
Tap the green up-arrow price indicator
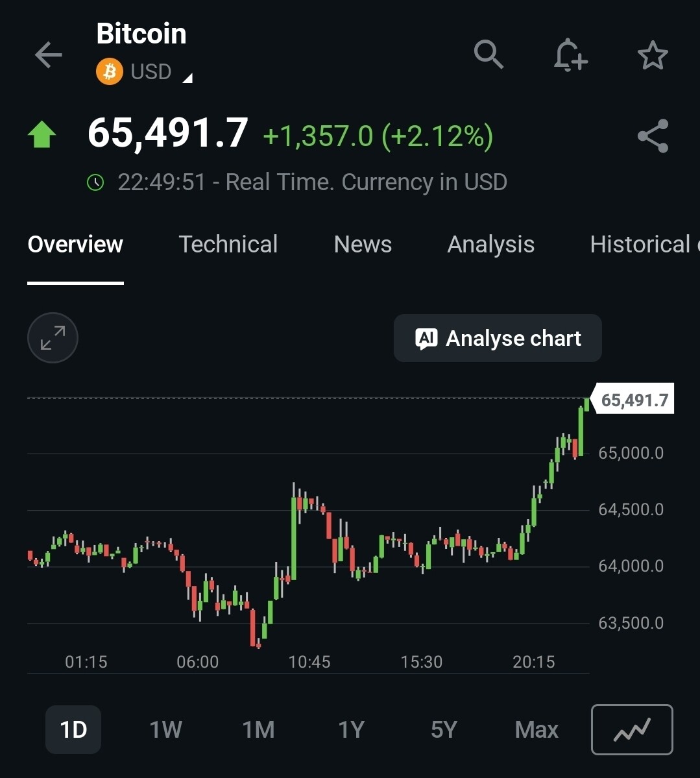[x=42, y=134]
